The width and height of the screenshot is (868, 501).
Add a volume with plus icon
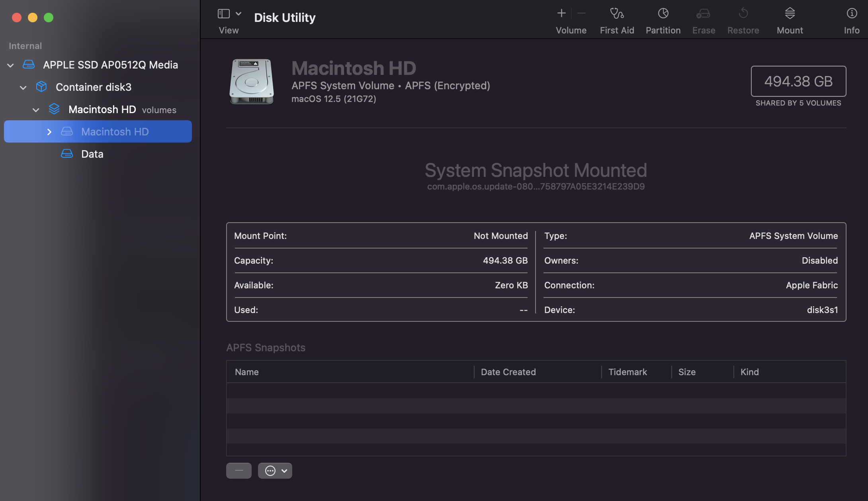pyautogui.click(x=561, y=14)
